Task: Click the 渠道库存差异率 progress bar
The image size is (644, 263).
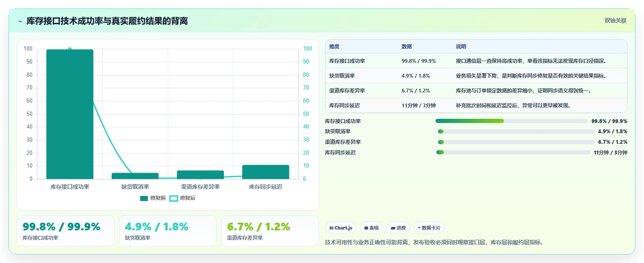Action: click(516, 142)
